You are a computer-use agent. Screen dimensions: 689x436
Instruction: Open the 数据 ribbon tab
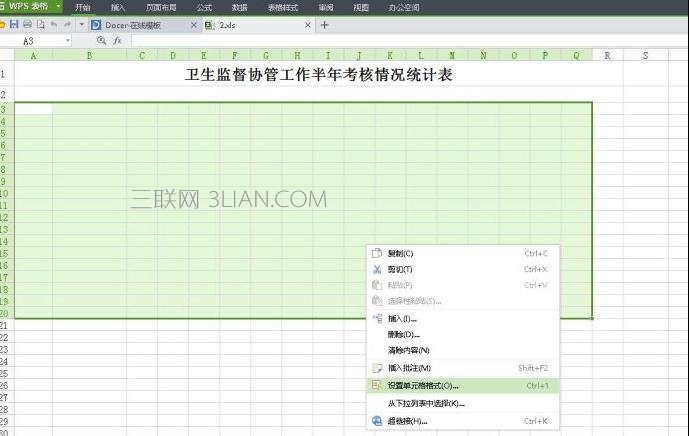[239, 7]
